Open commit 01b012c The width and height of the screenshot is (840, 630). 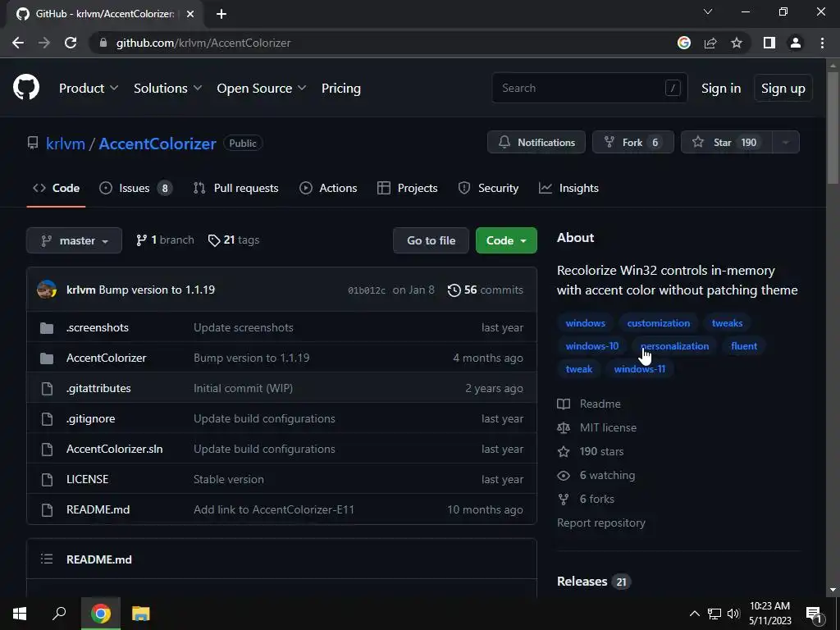pyautogui.click(x=367, y=290)
